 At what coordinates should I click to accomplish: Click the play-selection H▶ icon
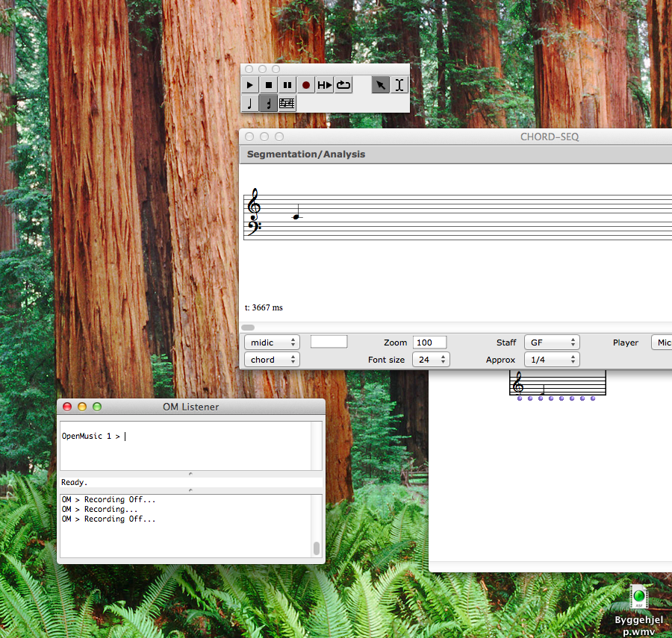pyautogui.click(x=325, y=85)
